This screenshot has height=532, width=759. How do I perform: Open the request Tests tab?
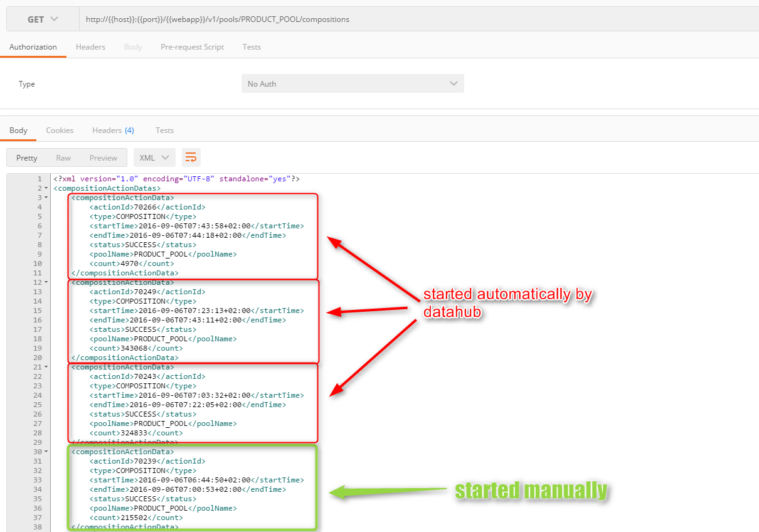click(252, 47)
